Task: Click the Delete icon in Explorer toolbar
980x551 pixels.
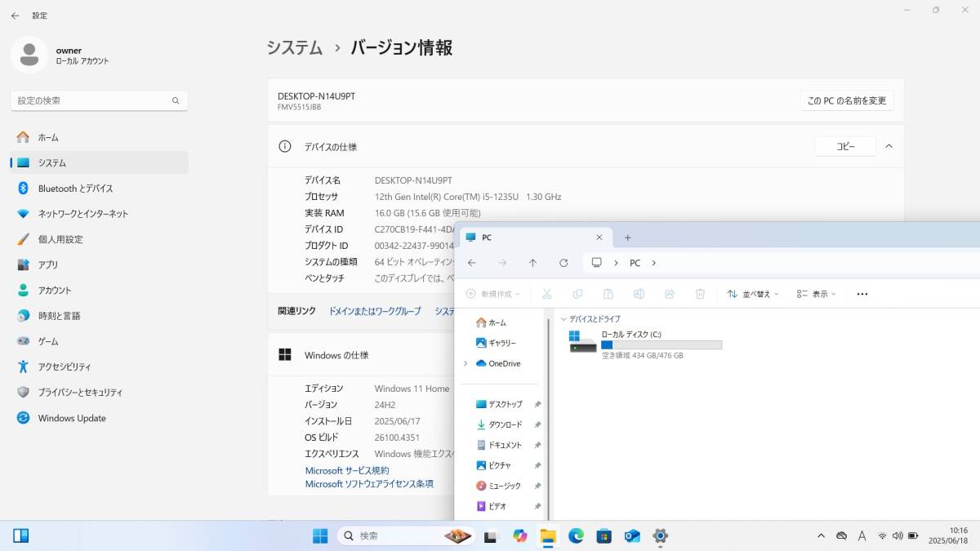Action: pos(700,294)
